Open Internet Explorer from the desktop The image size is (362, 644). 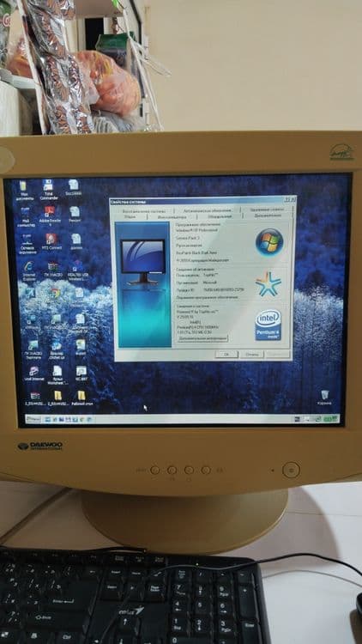tap(28, 270)
